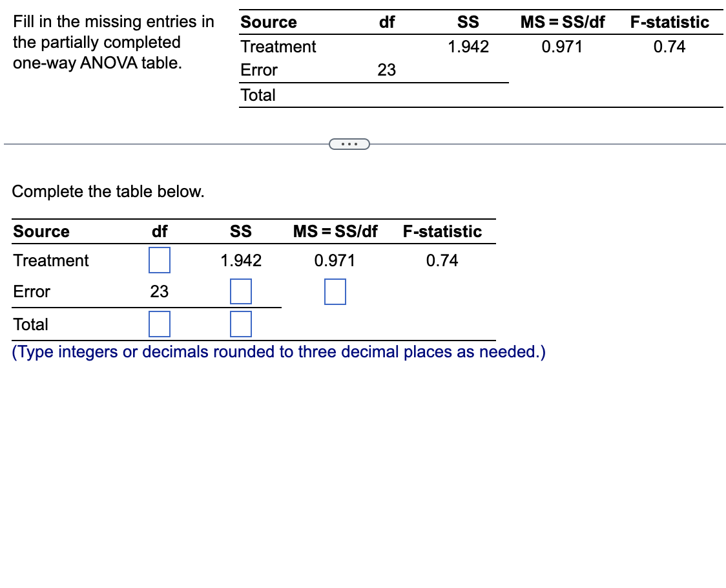Select the Error row label

(x=32, y=291)
